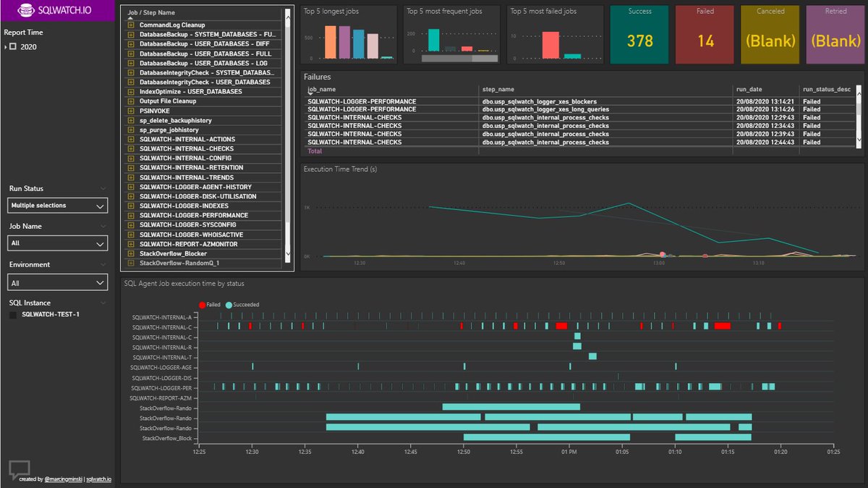Viewport: 868px width, 488px height.
Task: Click the SQLWATCH-LOGGER-AGE timeline row label
Action: pyautogui.click(x=161, y=367)
